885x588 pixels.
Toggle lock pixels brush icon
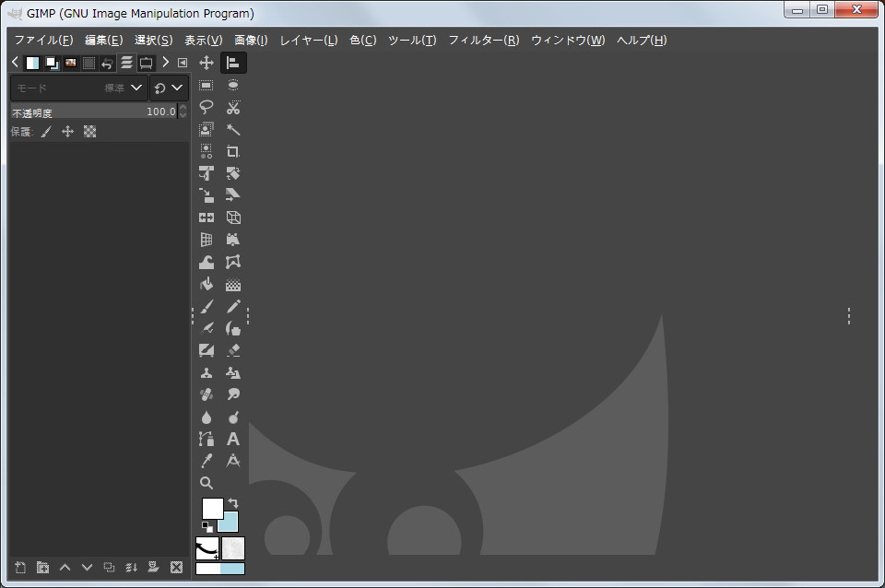coord(46,132)
